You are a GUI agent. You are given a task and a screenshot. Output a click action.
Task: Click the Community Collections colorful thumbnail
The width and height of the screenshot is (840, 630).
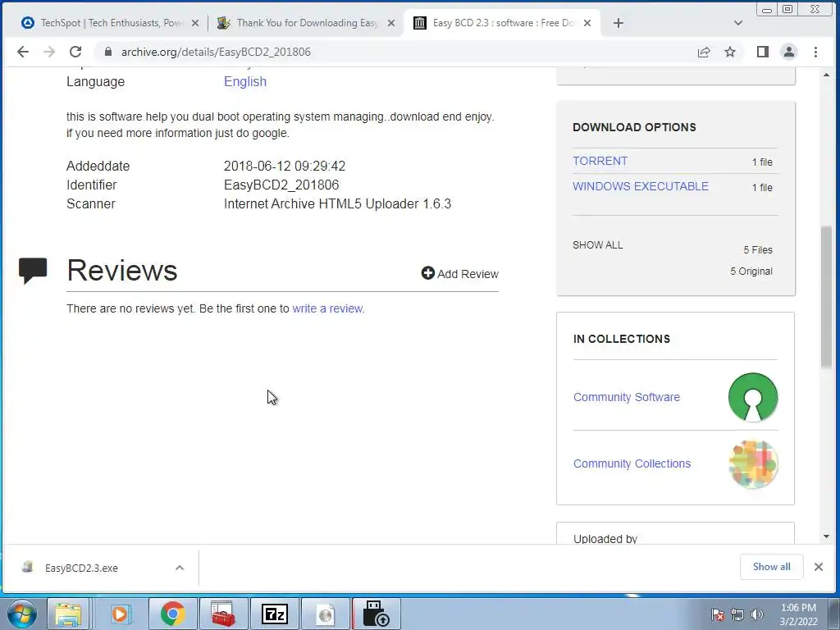click(753, 464)
